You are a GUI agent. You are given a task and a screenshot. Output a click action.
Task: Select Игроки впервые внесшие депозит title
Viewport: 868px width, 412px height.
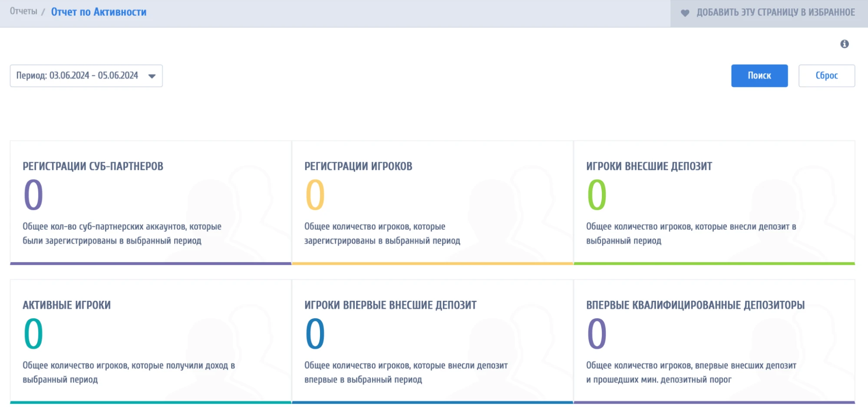click(390, 305)
